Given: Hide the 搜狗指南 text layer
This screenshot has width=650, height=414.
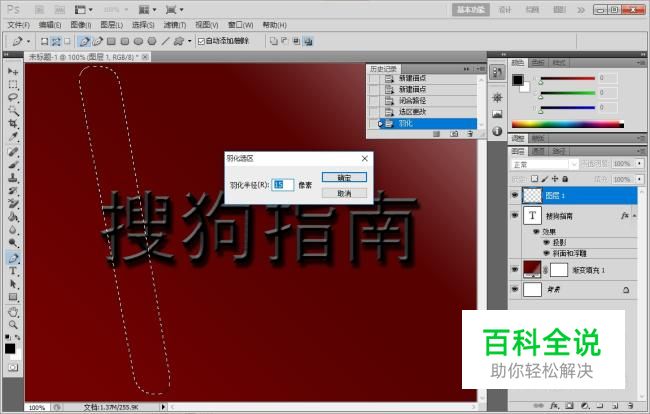Looking at the screenshot, I should 515,215.
